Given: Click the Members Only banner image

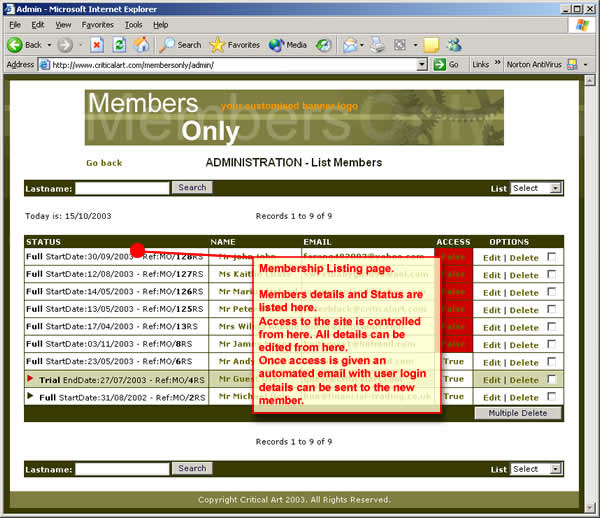Looking at the screenshot, I should pos(294,117).
